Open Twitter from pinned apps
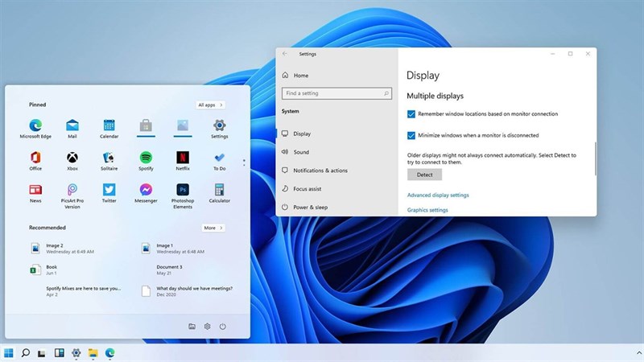 tap(109, 190)
